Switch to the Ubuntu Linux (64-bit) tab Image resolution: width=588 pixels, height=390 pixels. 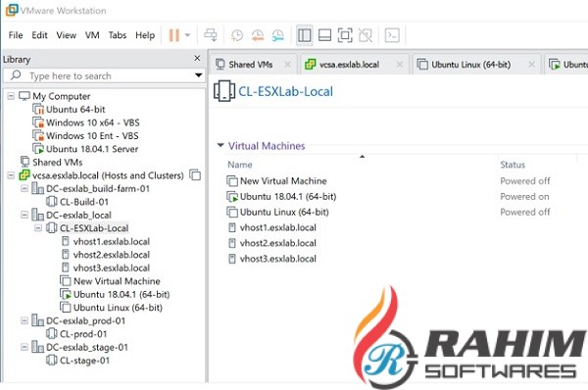pyautogui.click(x=471, y=65)
